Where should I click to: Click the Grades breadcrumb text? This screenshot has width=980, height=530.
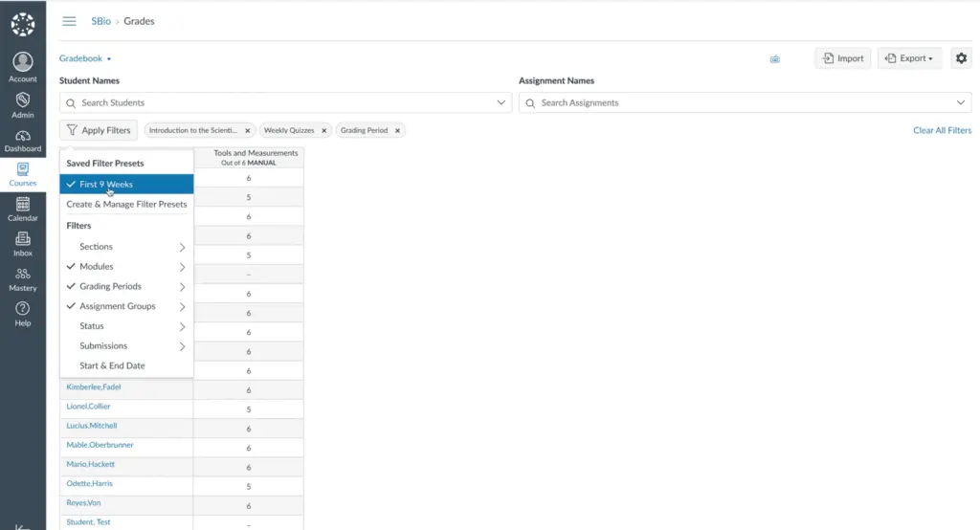point(139,21)
